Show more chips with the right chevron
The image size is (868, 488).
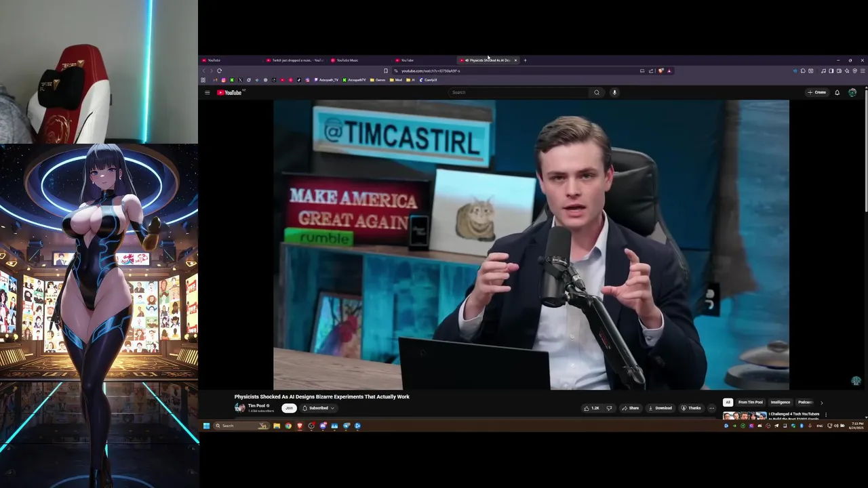pyautogui.click(x=822, y=403)
